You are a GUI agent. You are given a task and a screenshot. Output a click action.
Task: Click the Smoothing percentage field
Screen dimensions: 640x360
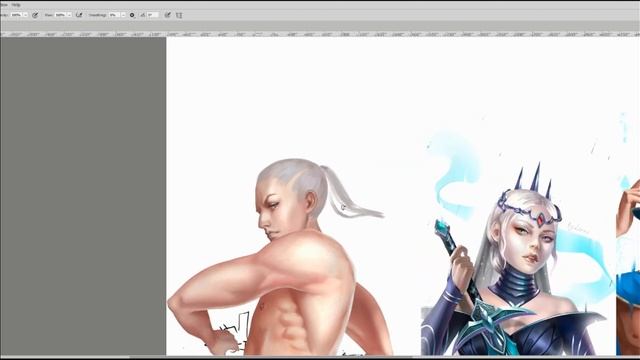(114, 15)
